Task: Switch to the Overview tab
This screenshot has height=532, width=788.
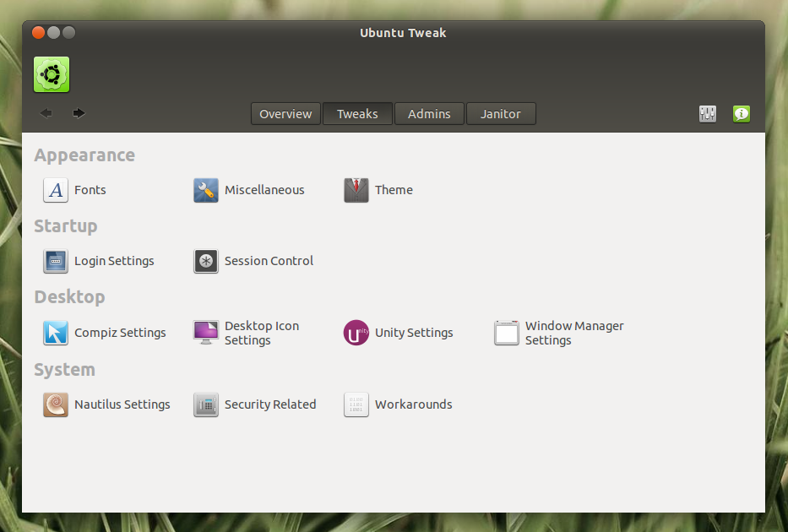Action: tap(285, 113)
